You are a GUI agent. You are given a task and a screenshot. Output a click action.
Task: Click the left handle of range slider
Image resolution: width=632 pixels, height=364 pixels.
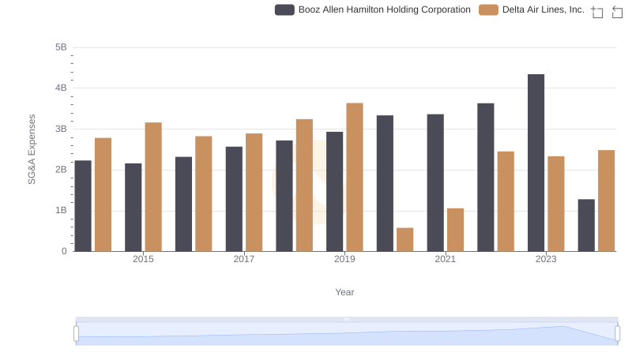click(76, 333)
